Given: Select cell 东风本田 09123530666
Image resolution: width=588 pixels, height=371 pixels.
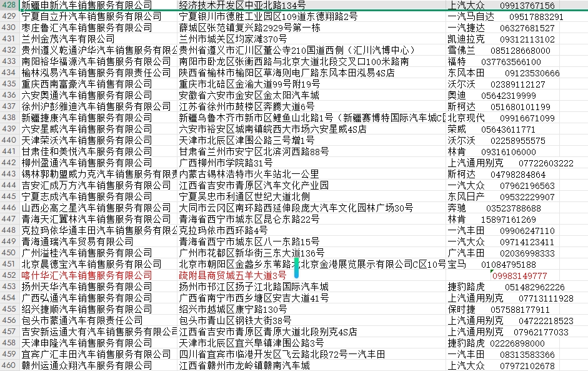Looking at the screenshot, I should (x=503, y=73).
